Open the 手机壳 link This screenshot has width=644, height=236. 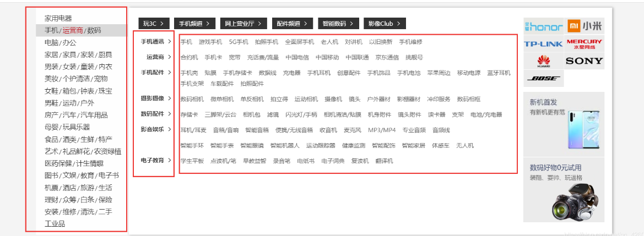[x=190, y=73]
